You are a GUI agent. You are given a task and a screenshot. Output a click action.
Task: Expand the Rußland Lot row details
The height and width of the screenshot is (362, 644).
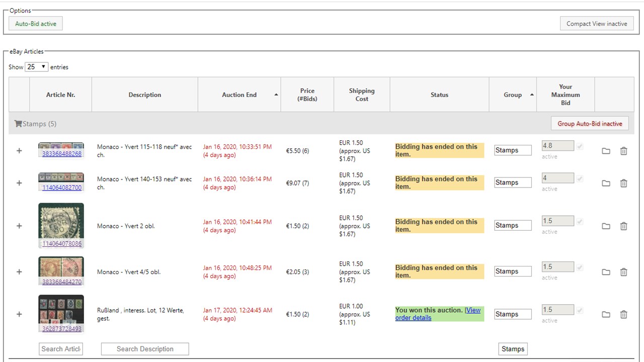click(19, 314)
